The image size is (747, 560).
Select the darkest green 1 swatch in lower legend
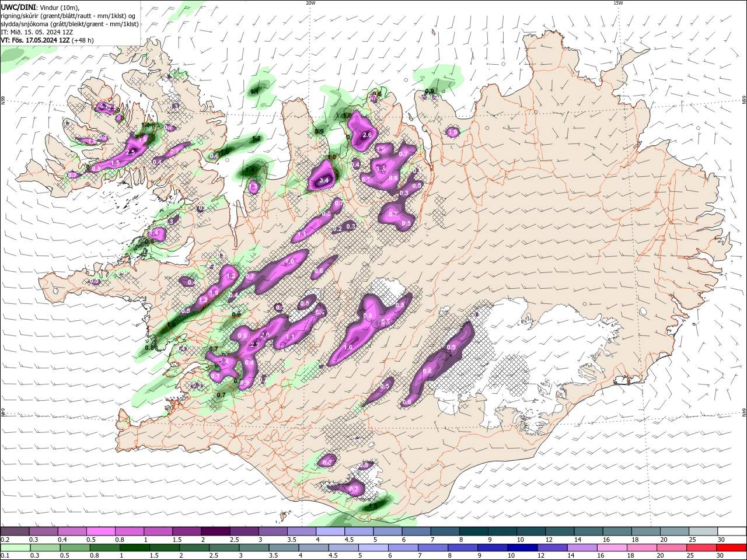tap(134, 548)
